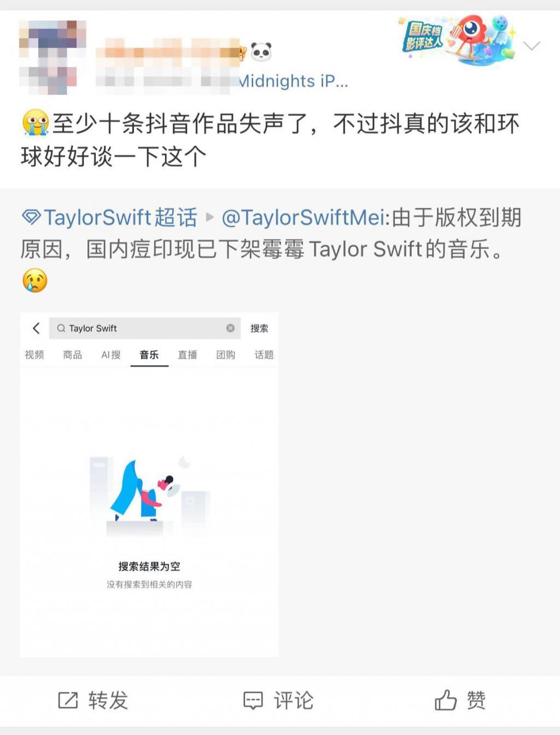The image size is (560, 735).
Task: Tap the 搜索 search button
Action: 259,328
